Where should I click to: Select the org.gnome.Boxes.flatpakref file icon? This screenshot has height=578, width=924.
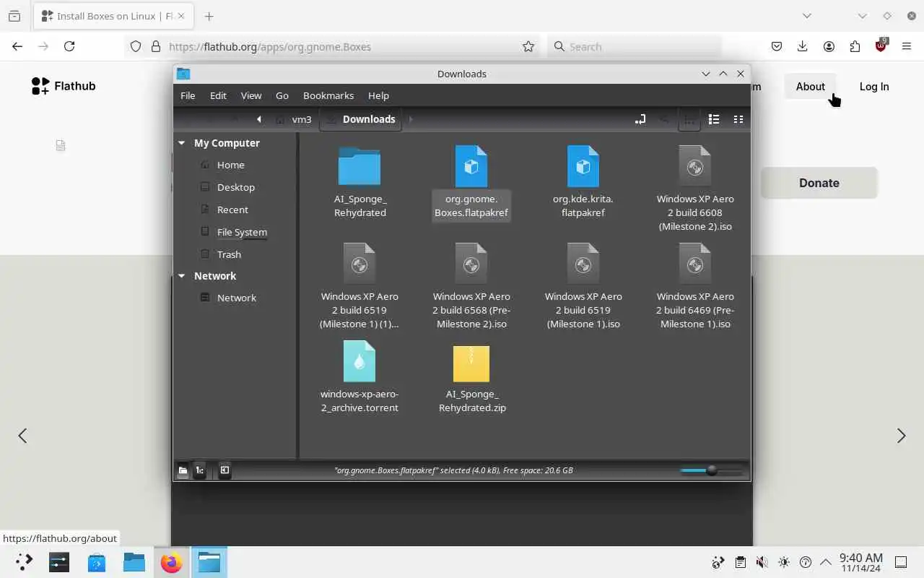[x=471, y=166]
